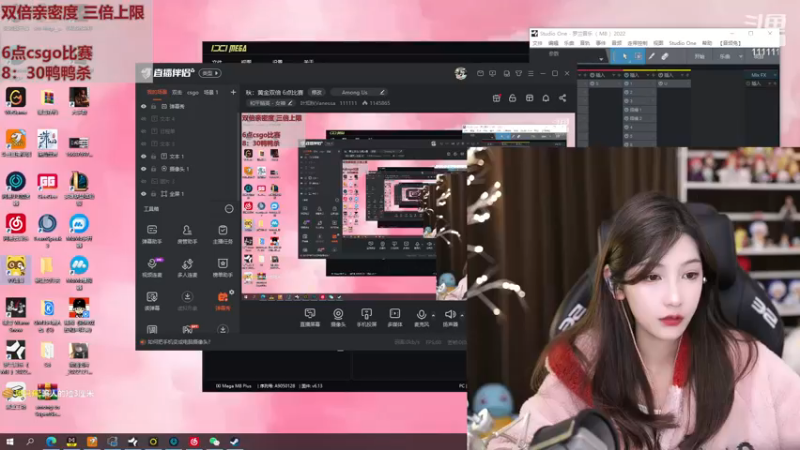
Task: Click the 开始 button in Studio One toolbar
Action: click(x=699, y=57)
